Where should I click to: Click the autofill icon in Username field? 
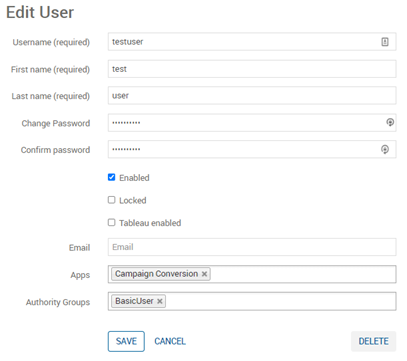point(385,42)
